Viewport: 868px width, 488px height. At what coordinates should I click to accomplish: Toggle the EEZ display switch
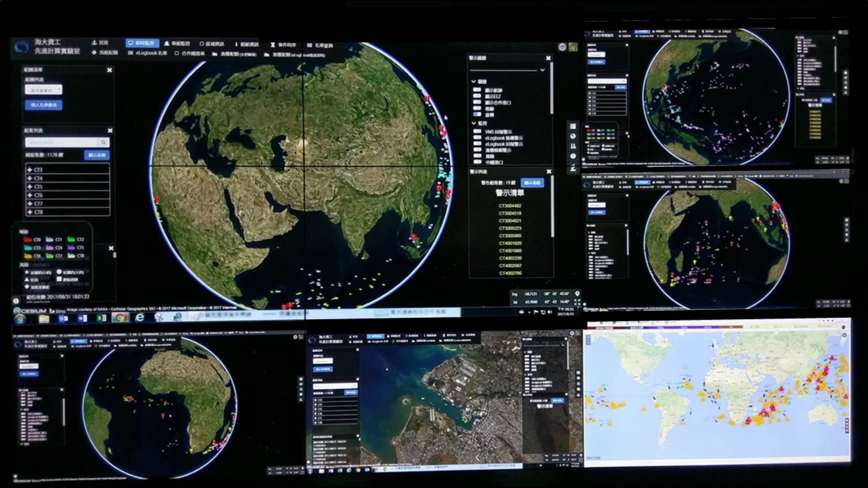[x=477, y=97]
